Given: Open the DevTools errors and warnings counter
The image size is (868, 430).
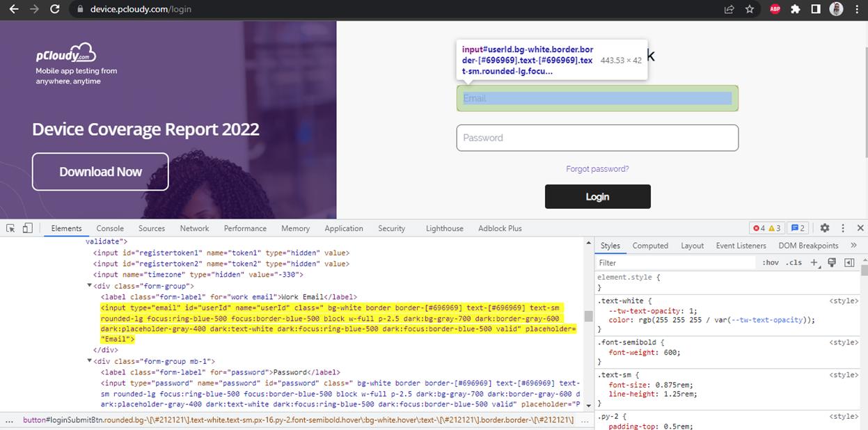Looking at the screenshot, I should [x=766, y=228].
